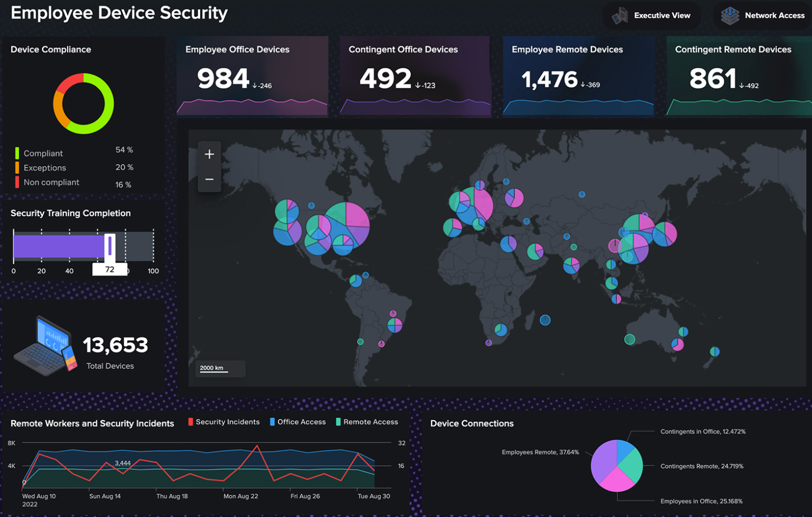Click the pie marker over Brazil

[394, 325]
